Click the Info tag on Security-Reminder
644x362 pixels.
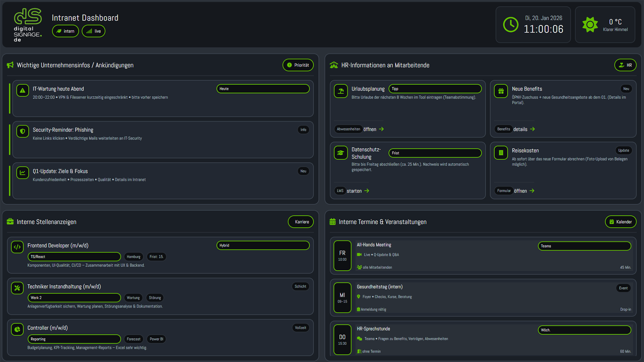pos(303,130)
